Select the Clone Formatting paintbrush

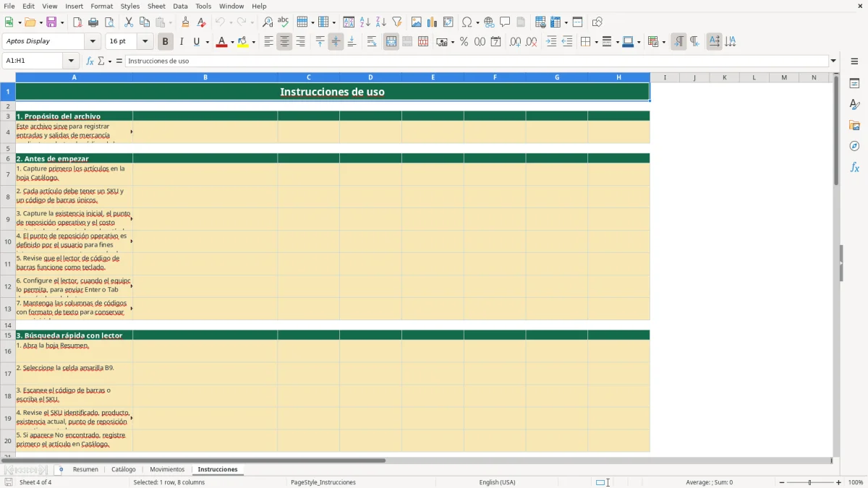click(x=185, y=22)
